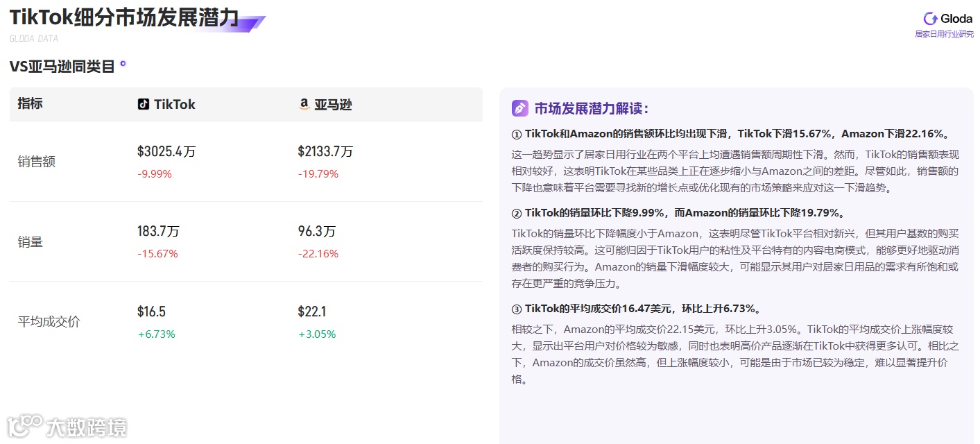980x444 pixels.
Task: Click insight heading ② about 销量环比下降
Action: tap(678, 212)
